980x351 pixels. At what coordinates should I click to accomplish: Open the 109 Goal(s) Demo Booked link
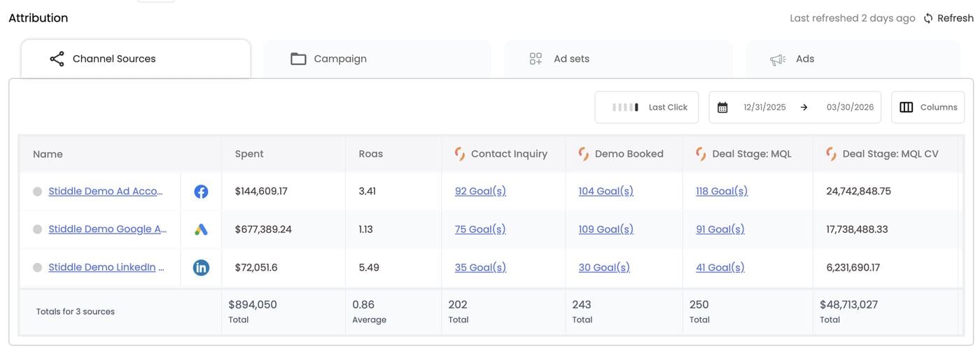point(606,229)
